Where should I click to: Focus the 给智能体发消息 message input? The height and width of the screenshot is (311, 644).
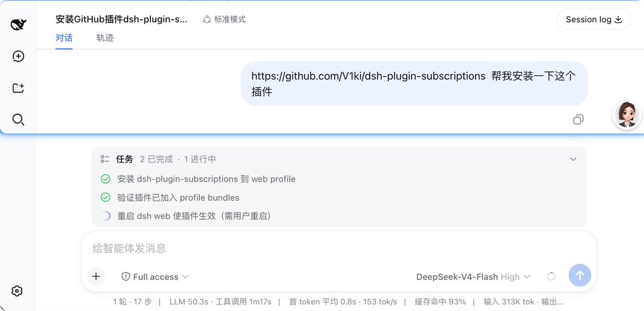pyautogui.click(x=338, y=248)
